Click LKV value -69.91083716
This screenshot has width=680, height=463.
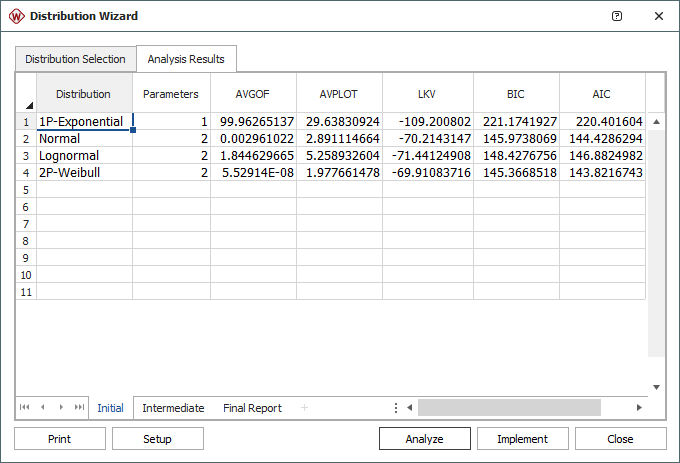point(428,173)
